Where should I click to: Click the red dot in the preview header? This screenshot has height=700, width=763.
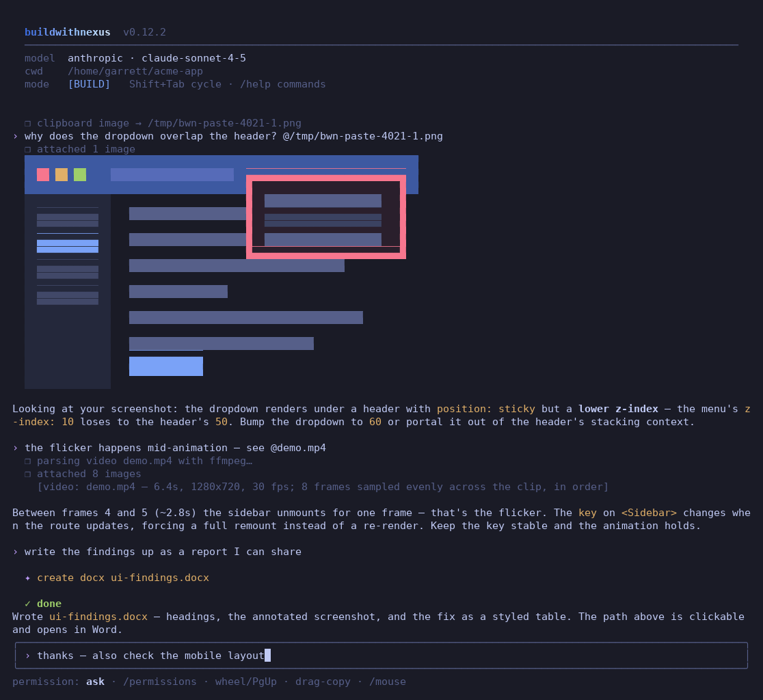pyautogui.click(x=43, y=174)
